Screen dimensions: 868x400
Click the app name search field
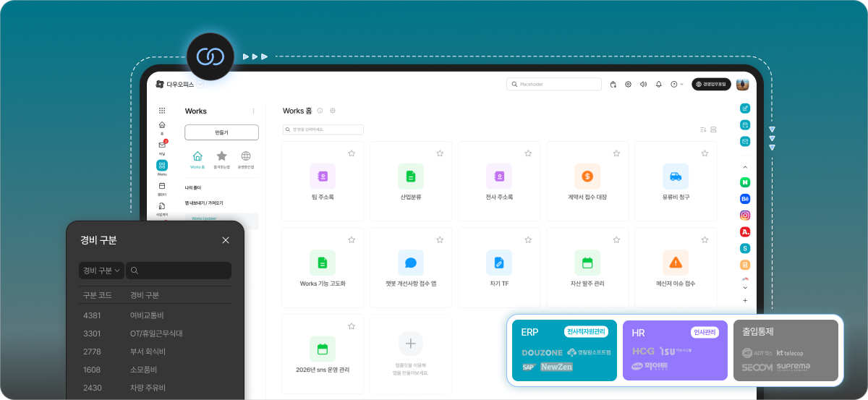point(323,129)
